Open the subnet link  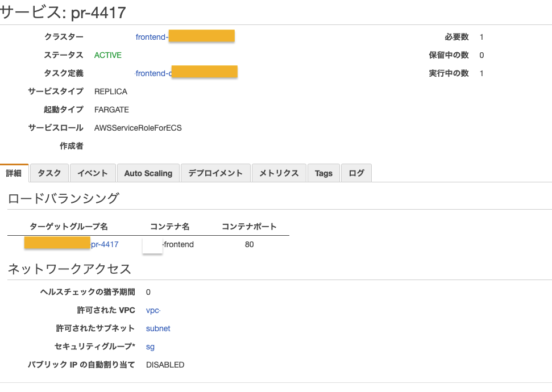point(157,328)
